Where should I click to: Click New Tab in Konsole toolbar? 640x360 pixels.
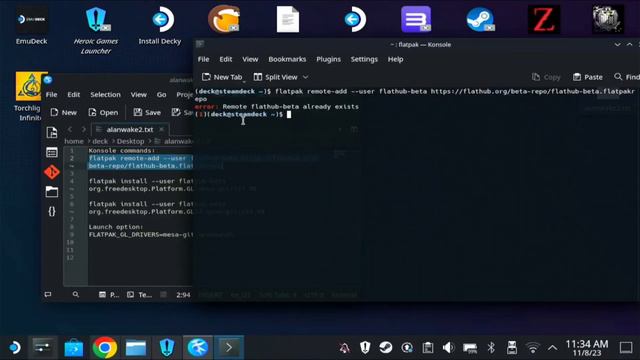[x=222, y=77]
